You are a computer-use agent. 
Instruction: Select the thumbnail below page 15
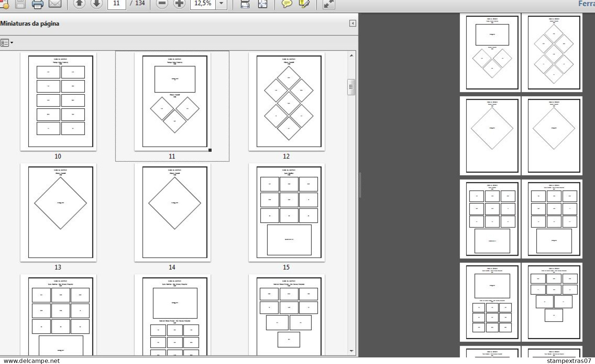(287, 315)
